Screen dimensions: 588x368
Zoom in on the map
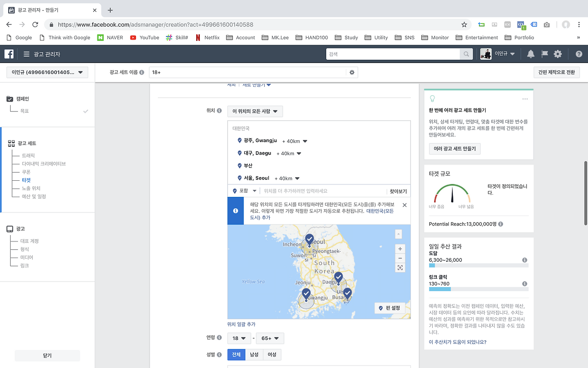click(x=400, y=249)
